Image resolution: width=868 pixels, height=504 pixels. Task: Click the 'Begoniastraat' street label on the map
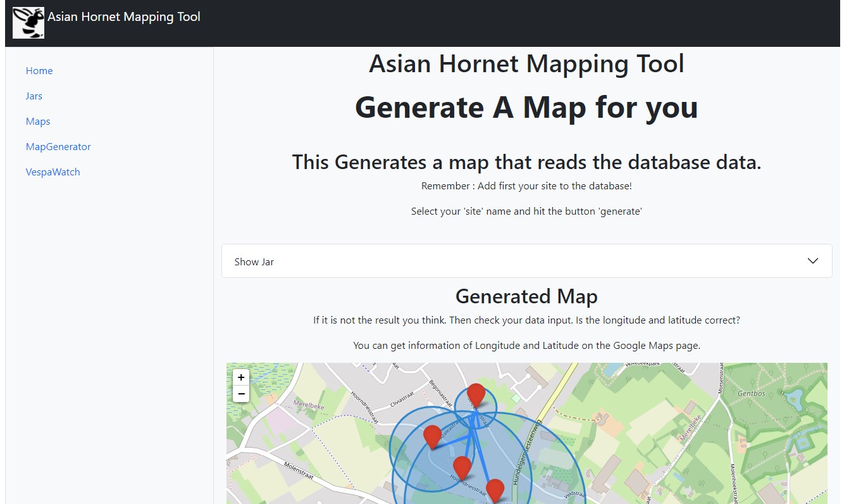440,393
